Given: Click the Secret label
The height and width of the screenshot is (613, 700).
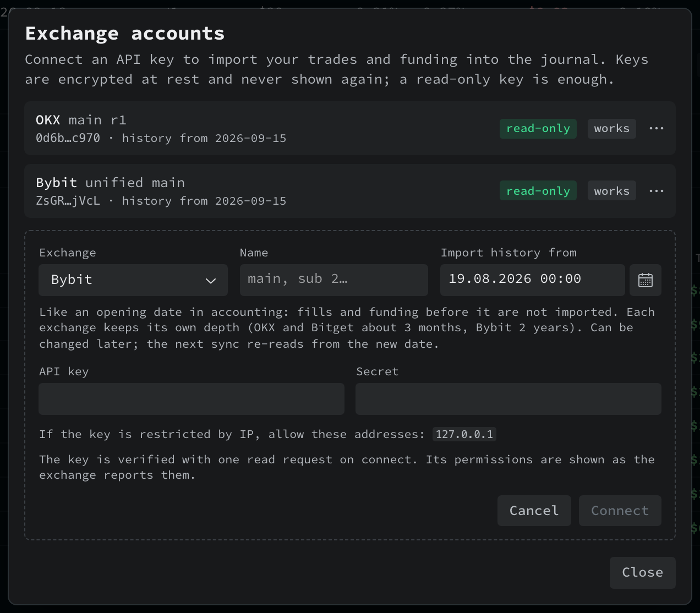Looking at the screenshot, I should (x=378, y=371).
